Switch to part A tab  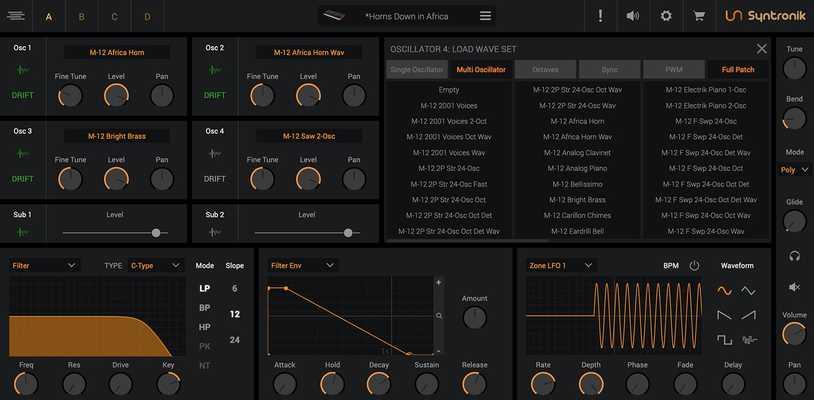[49, 17]
